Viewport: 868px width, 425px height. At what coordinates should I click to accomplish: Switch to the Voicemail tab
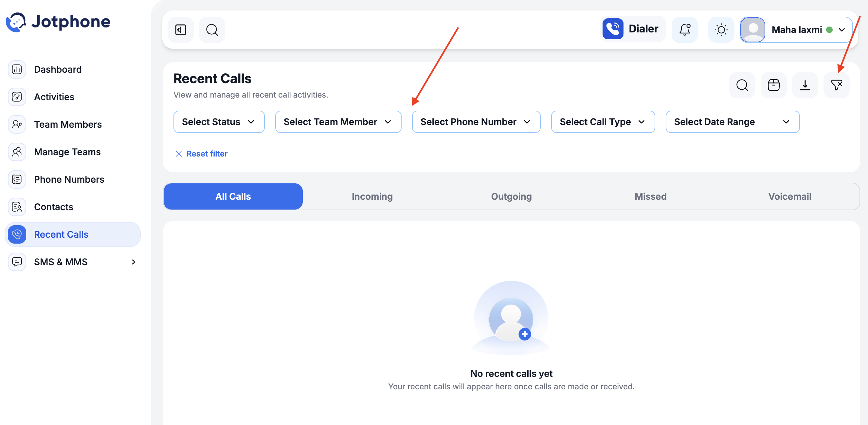coord(789,196)
